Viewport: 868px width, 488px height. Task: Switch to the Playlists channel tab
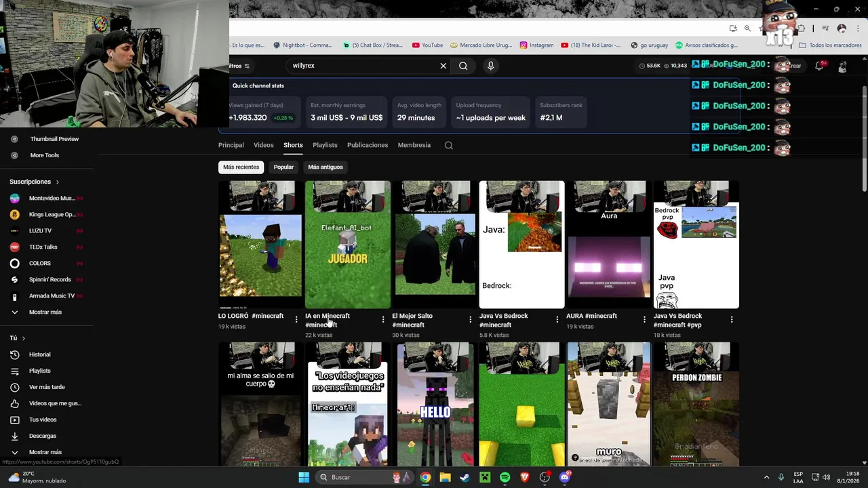(x=325, y=145)
